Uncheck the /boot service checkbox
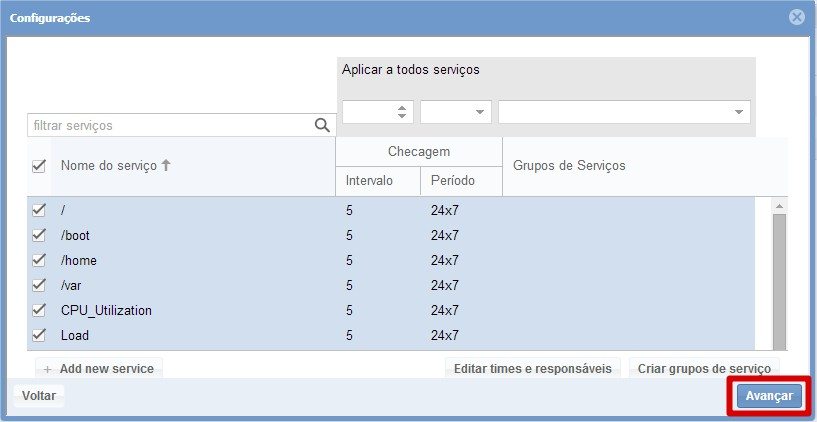 pyautogui.click(x=39, y=235)
